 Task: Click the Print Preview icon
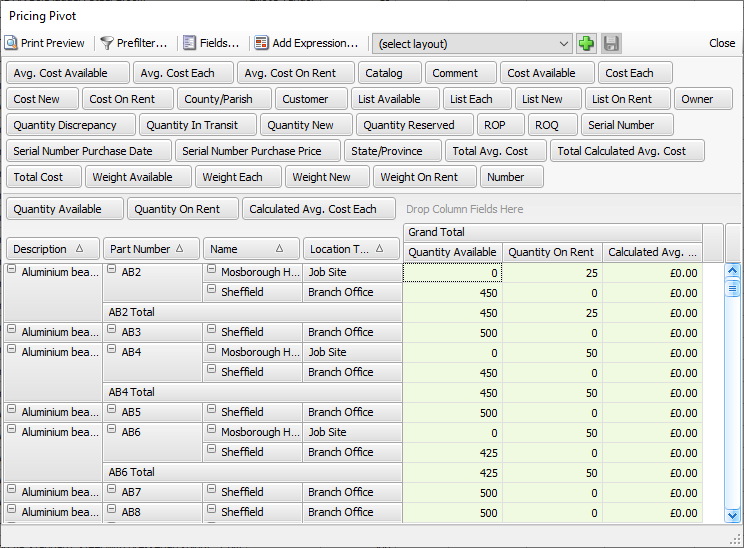10,43
